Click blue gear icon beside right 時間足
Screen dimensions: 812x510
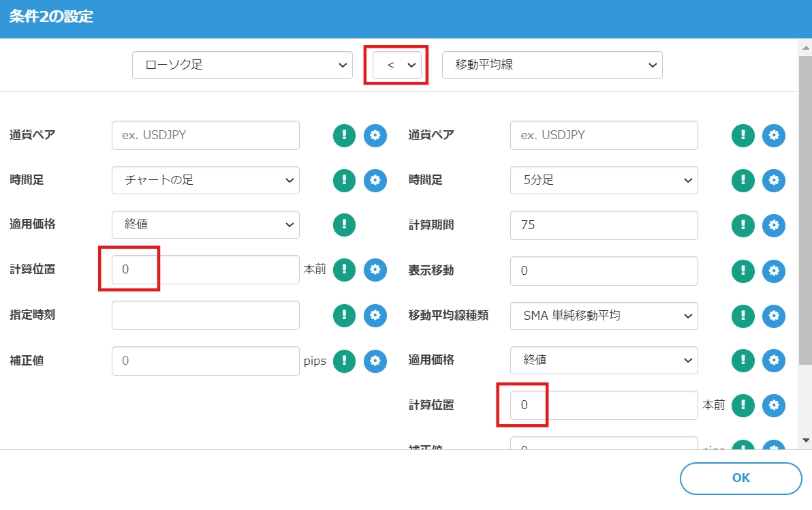click(773, 180)
